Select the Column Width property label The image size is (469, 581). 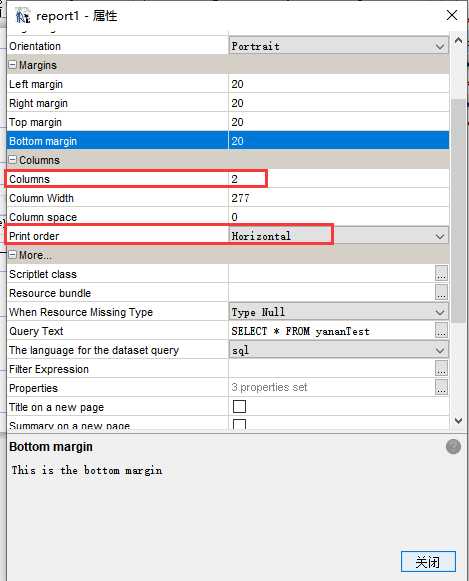click(41, 198)
